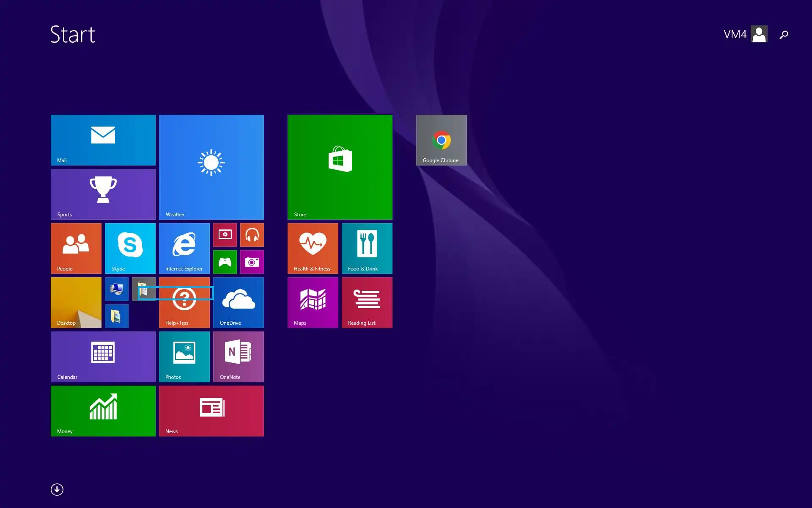Open Skype tile
This screenshot has height=508, width=812.
pos(130,248)
